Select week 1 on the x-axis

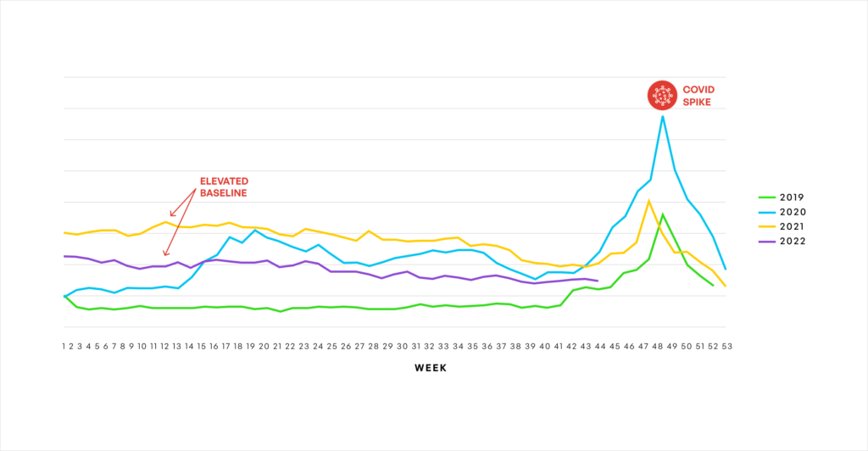pyautogui.click(x=64, y=347)
